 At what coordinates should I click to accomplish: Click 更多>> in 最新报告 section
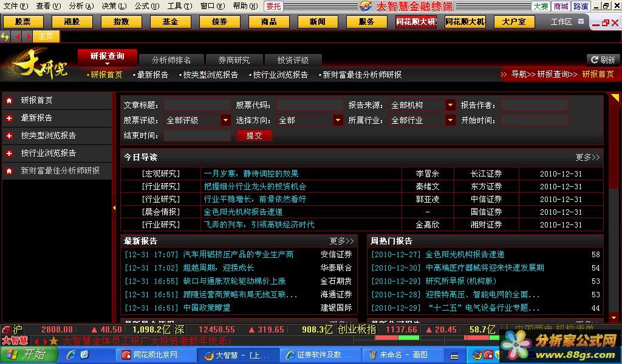click(341, 241)
